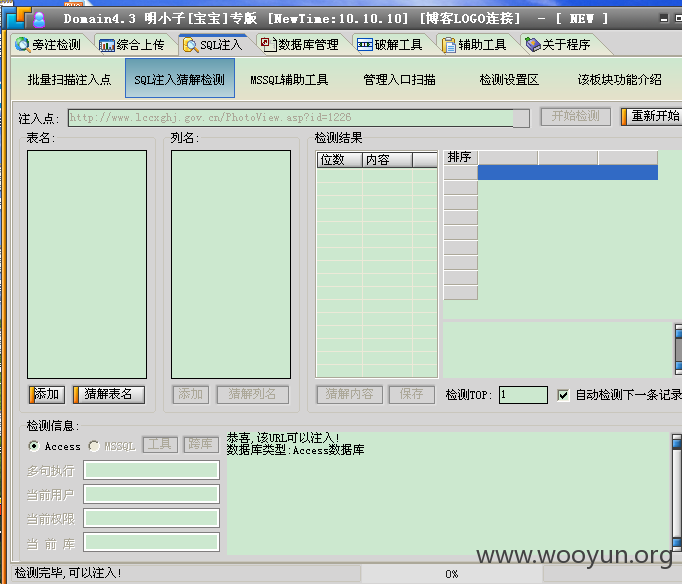Click the 重新开始 button
Viewport: 682px width, 584px height.
(652, 116)
